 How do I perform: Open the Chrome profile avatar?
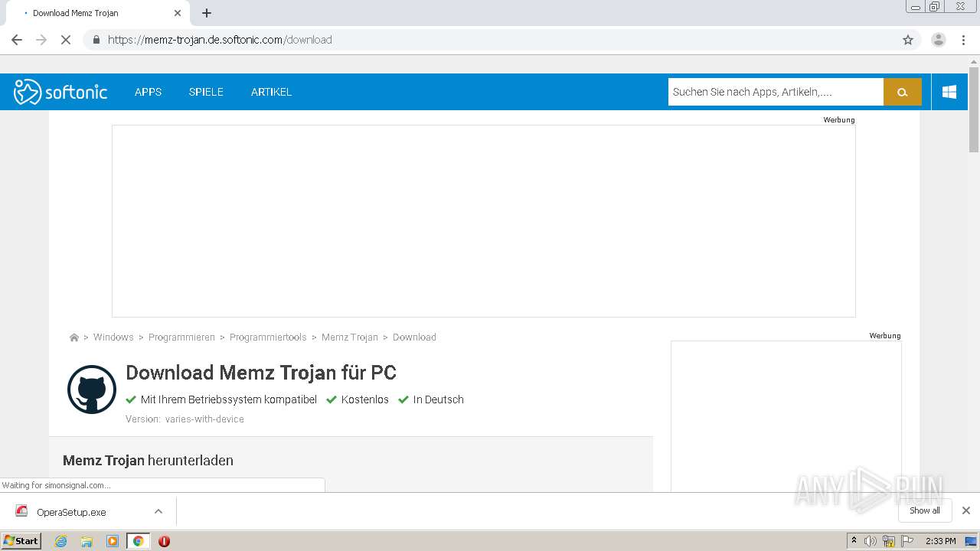[939, 40]
